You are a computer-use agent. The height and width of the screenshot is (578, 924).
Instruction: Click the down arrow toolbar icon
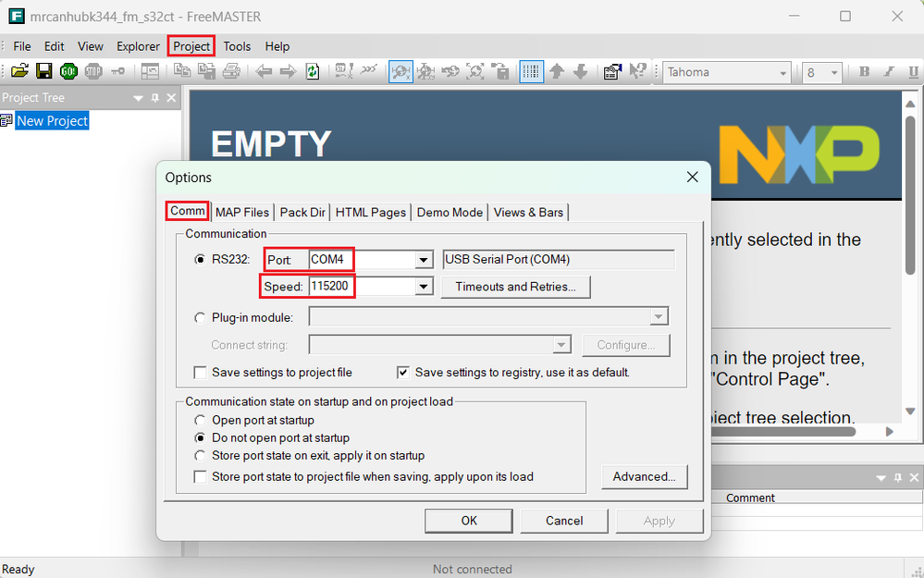[x=581, y=71]
